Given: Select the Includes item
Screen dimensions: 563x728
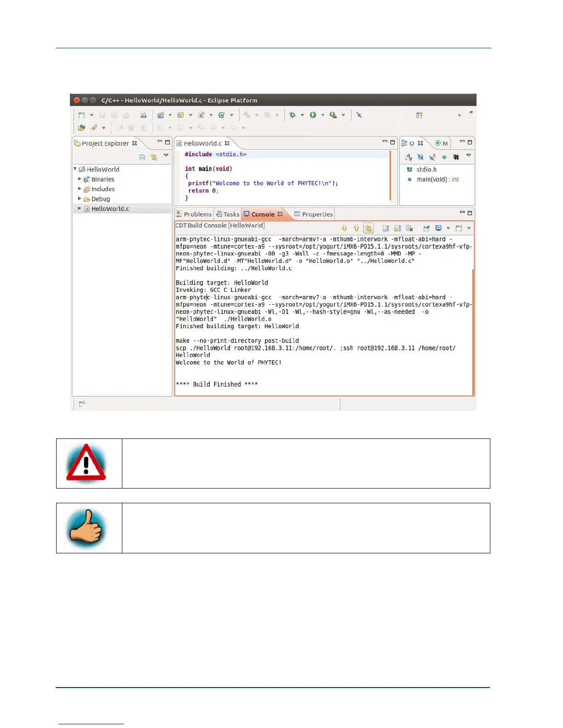Looking at the screenshot, I should tap(99, 189).
